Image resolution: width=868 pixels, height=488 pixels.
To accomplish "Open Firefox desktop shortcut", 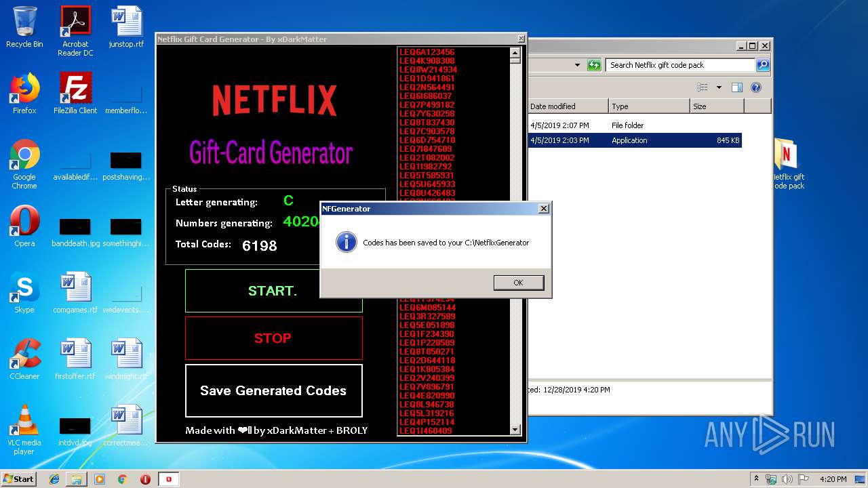I will (24, 94).
